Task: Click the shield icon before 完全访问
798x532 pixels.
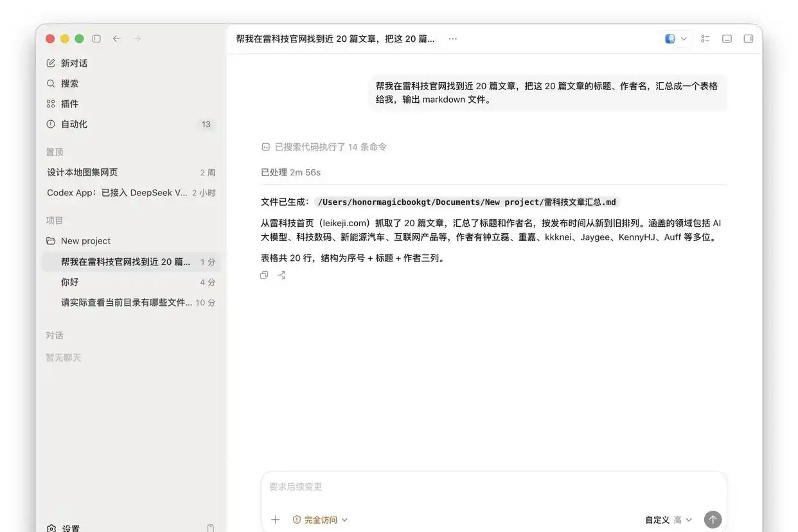Action: coord(297,520)
